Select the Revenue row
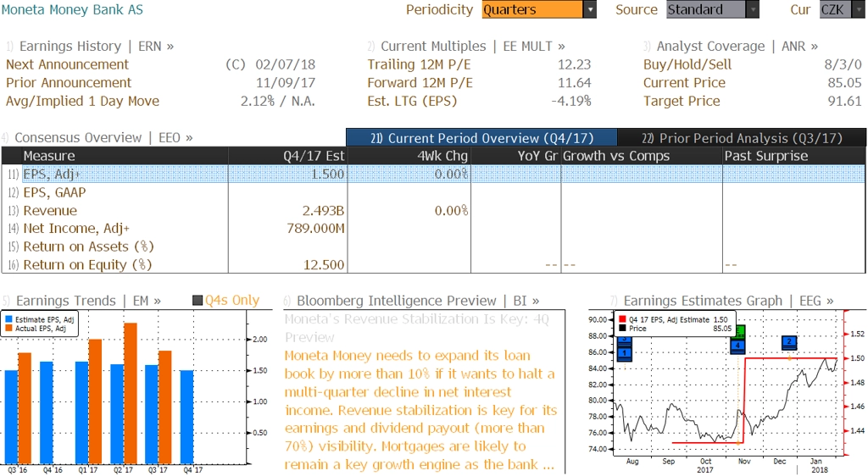This screenshot has height=476, width=868. 433,211
